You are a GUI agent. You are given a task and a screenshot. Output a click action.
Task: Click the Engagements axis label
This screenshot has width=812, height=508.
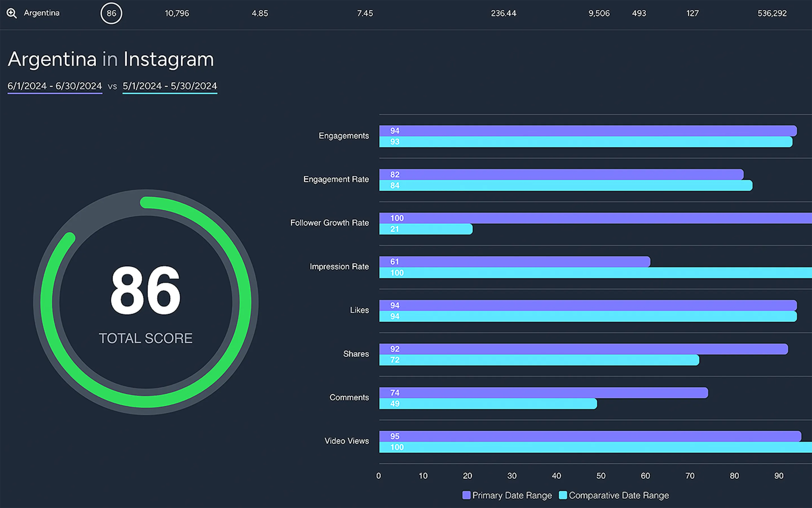[344, 136]
